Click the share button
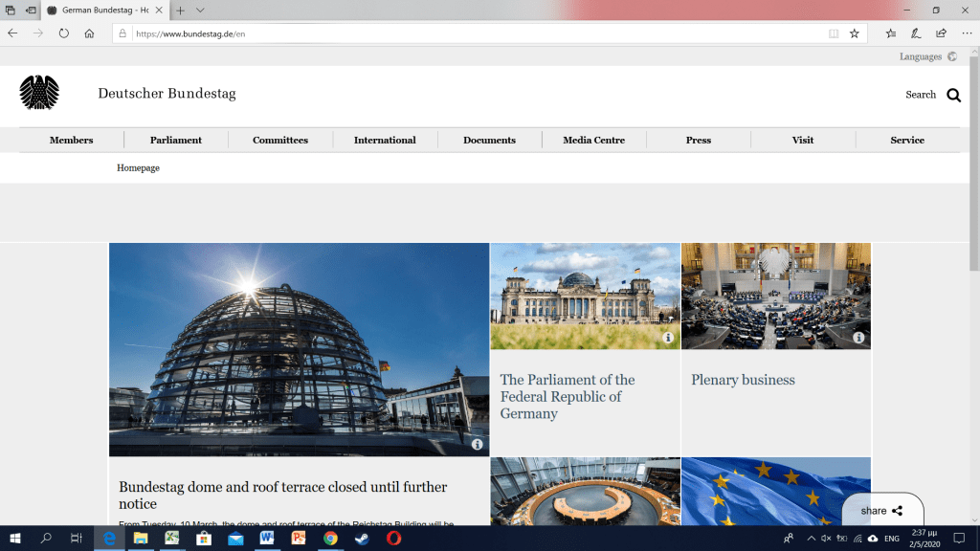Screen dimensions: 980x551 coord(881,511)
